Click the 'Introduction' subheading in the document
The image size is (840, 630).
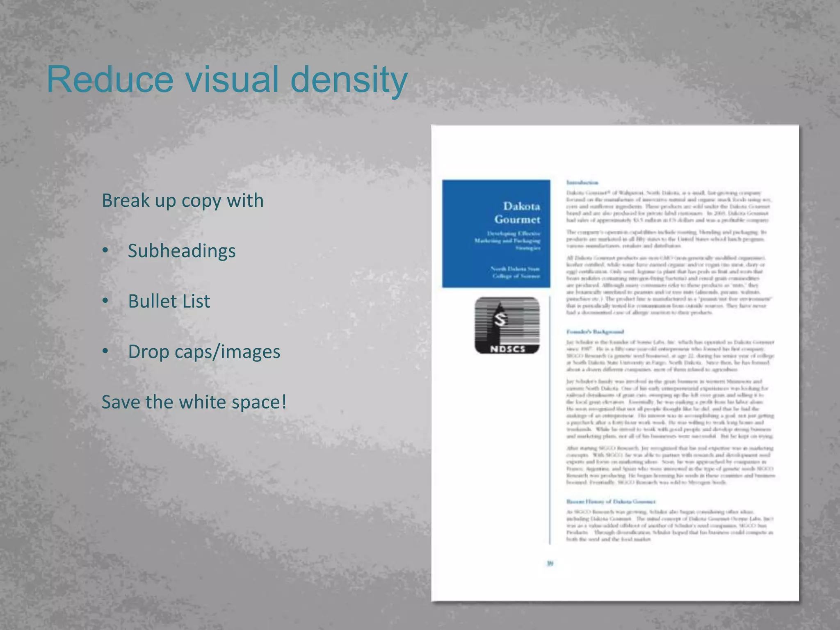point(582,183)
